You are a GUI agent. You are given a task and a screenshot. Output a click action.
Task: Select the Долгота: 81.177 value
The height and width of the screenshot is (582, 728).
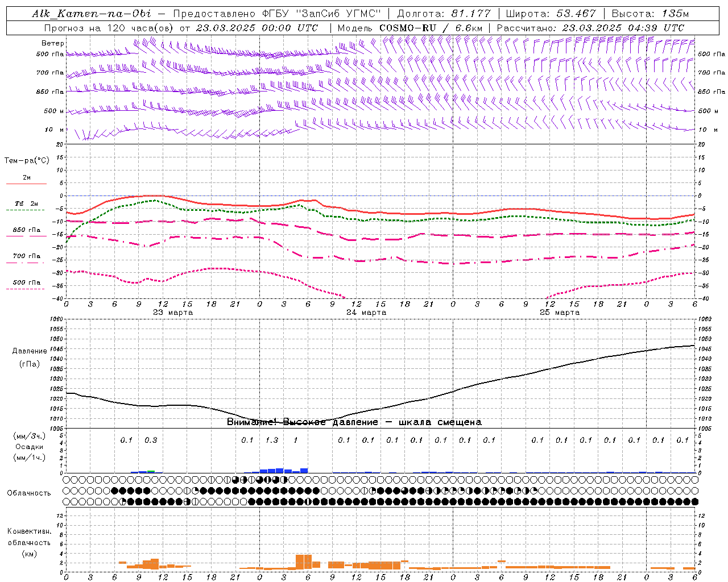pyautogui.click(x=444, y=14)
